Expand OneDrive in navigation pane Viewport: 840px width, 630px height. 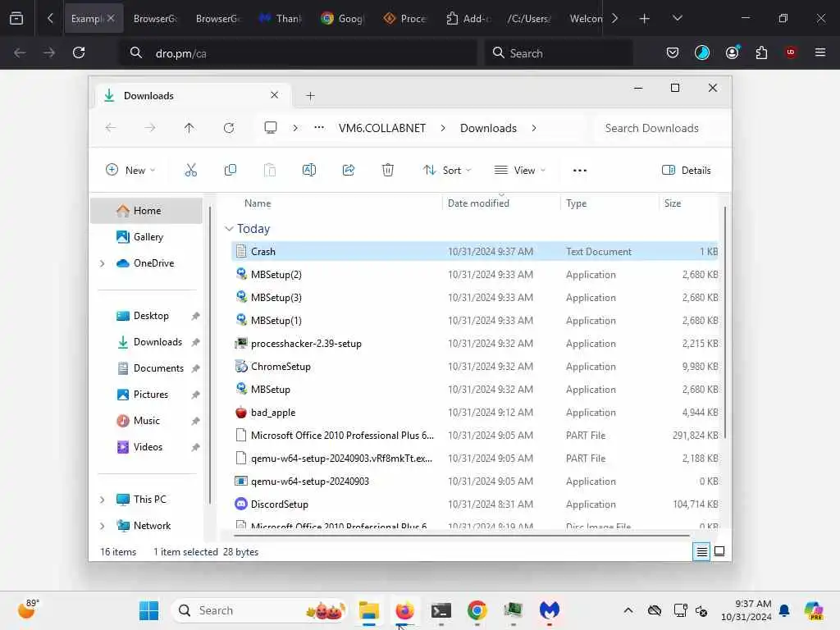[102, 263]
